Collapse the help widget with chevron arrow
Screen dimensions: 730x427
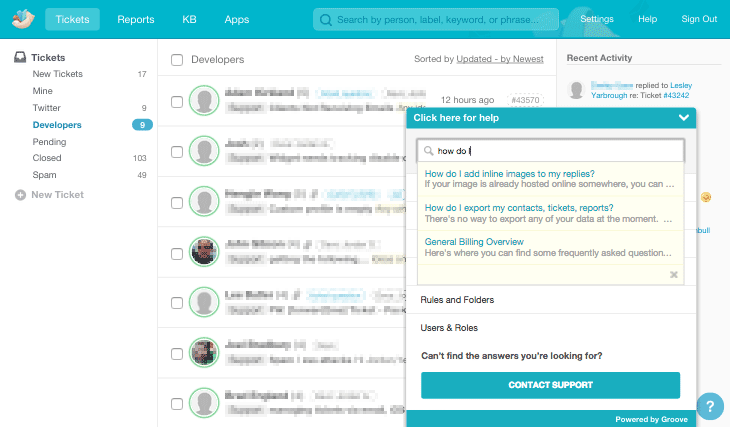click(x=683, y=118)
